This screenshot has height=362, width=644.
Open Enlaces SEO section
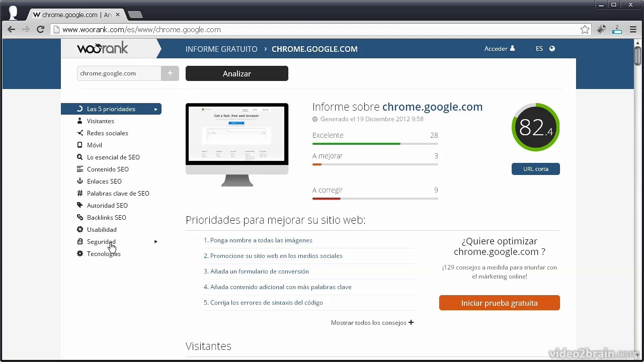(x=104, y=181)
